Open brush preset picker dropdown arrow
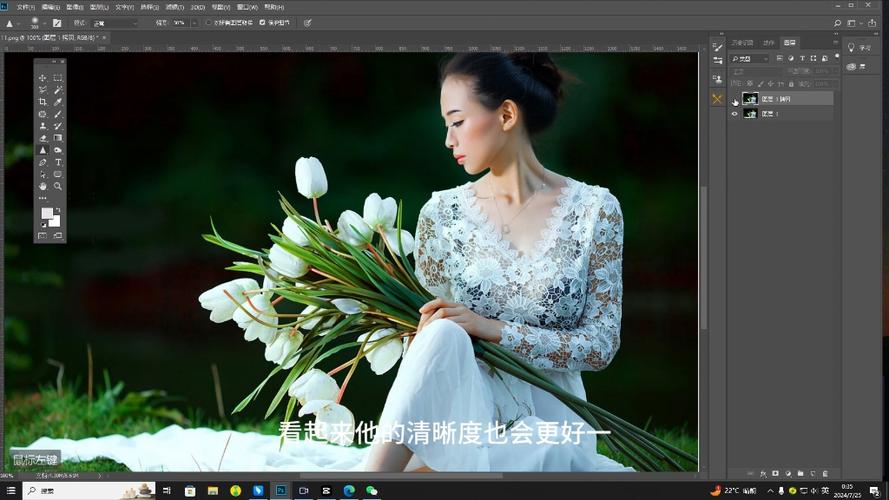Image resolution: width=889 pixels, height=500 pixels. pos(44,24)
